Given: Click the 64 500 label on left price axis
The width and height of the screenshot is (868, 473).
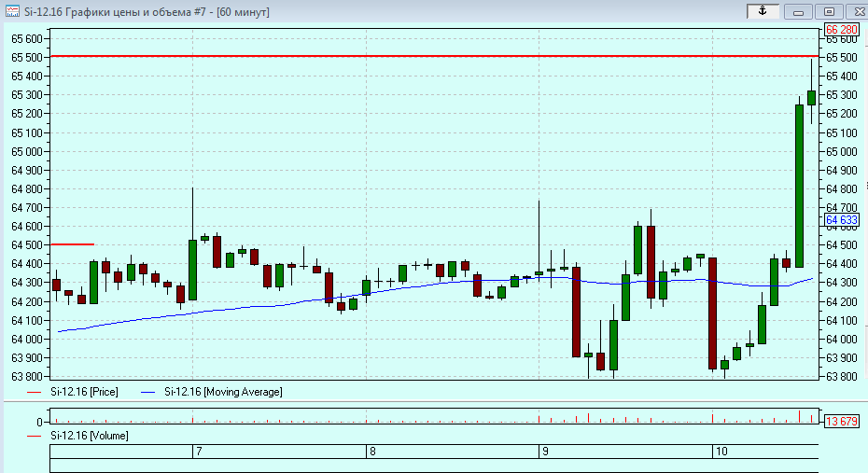Looking at the screenshot, I should (26, 245).
